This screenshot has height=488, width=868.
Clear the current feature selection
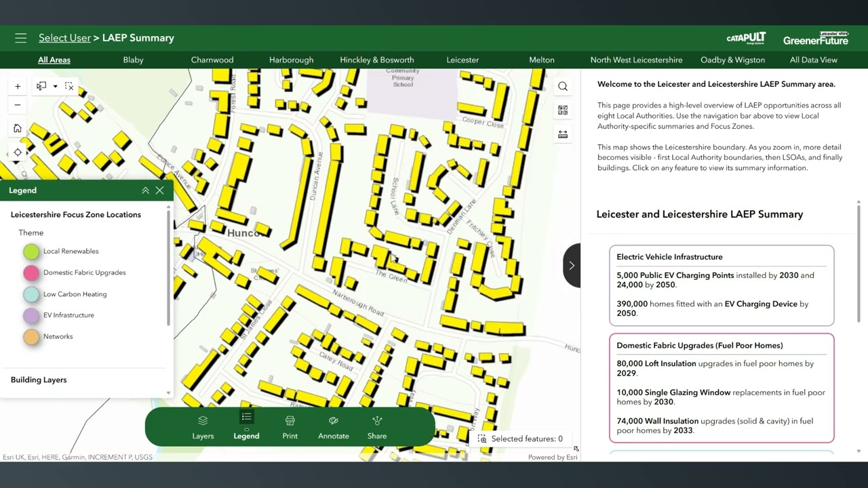click(x=69, y=86)
